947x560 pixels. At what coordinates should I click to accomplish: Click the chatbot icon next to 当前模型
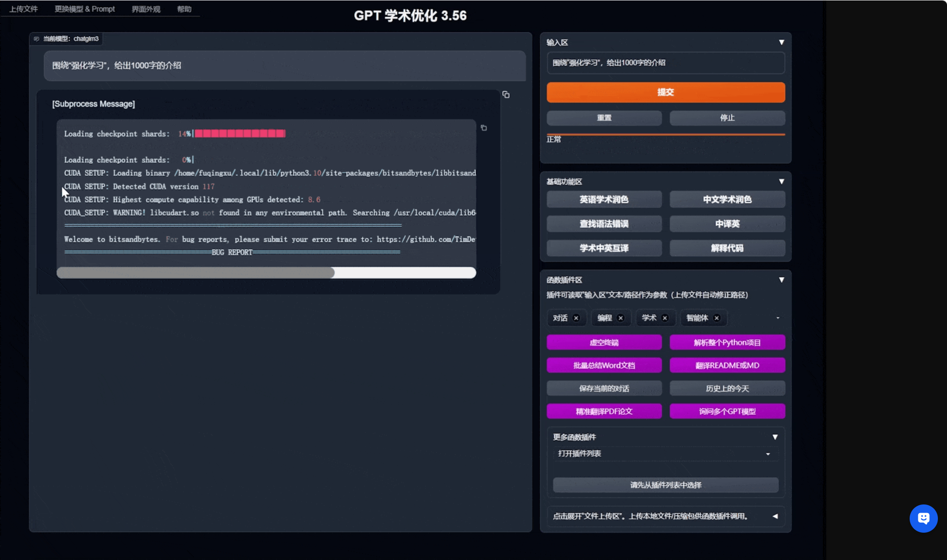coord(36,39)
